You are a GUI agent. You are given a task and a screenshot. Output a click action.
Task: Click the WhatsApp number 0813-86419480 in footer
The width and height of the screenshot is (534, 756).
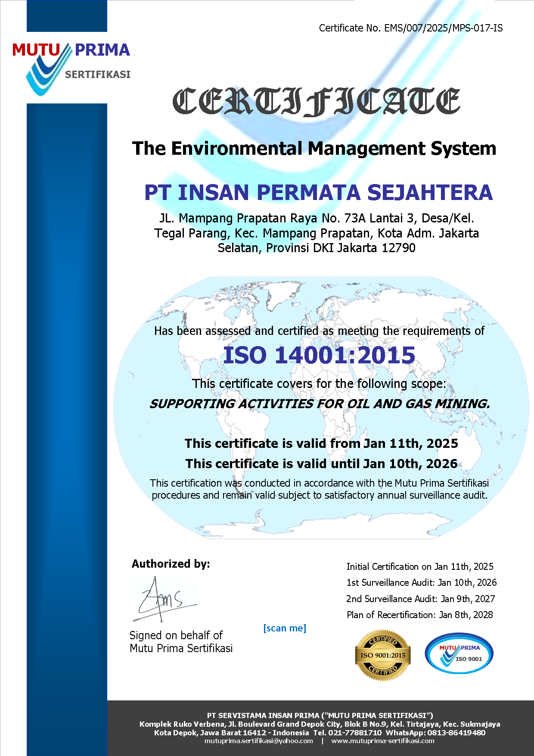click(456, 733)
